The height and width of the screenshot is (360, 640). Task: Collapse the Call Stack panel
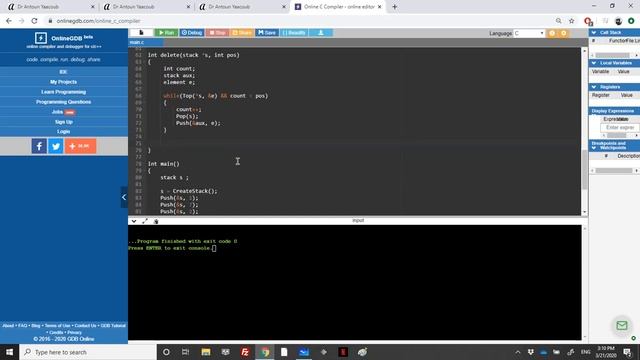point(594,32)
